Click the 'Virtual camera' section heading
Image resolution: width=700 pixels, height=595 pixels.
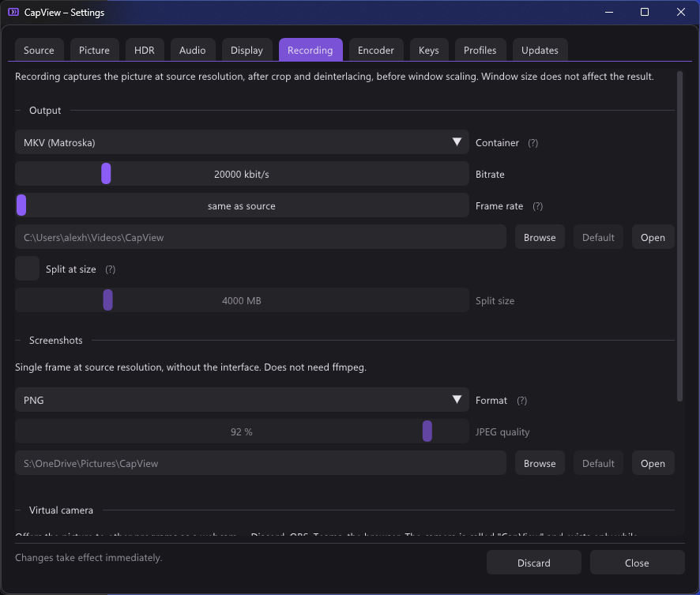point(61,510)
